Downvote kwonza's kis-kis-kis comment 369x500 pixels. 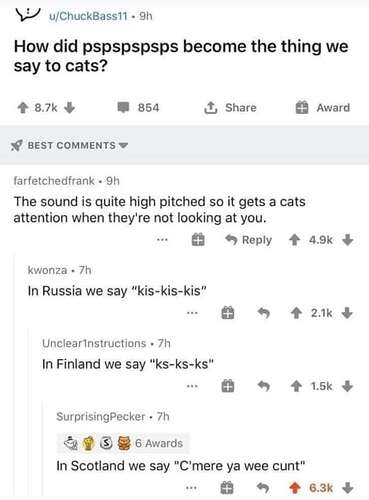coord(348,313)
